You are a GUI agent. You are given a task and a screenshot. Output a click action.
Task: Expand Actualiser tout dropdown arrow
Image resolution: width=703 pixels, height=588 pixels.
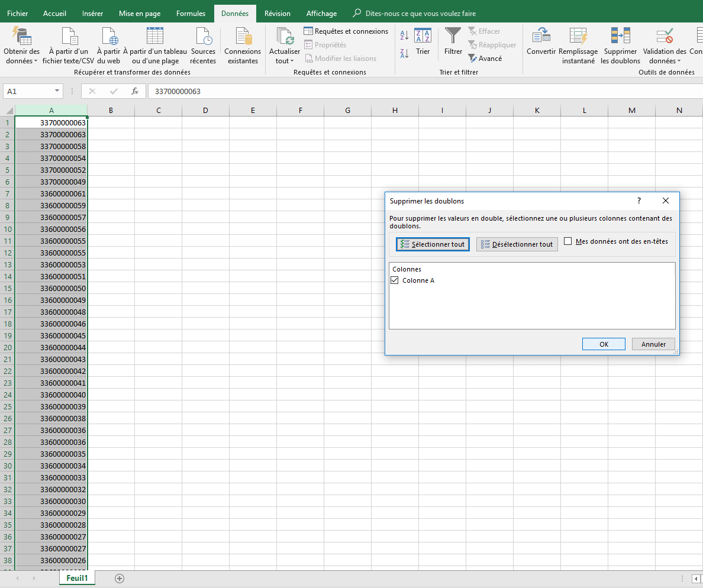pyautogui.click(x=292, y=61)
